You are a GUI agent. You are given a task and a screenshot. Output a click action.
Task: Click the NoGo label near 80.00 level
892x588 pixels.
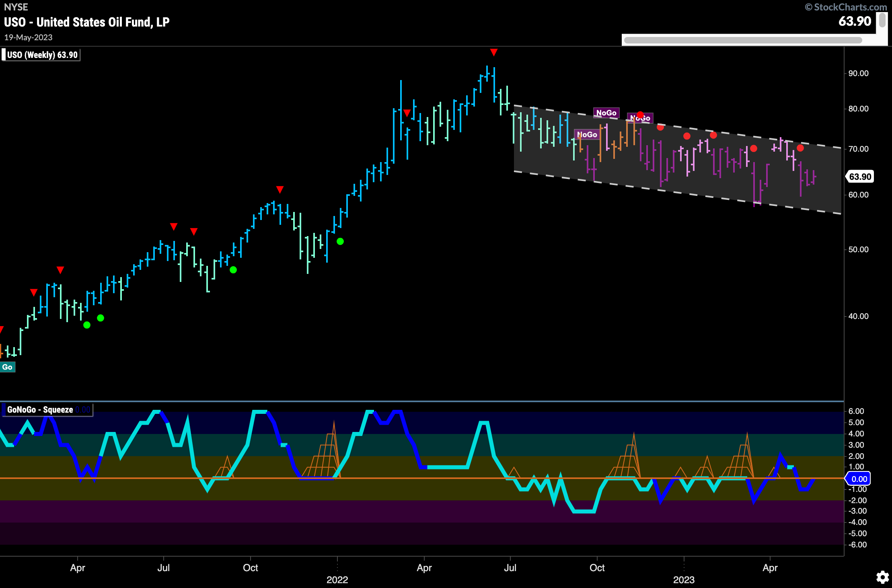pyautogui.click(x=606, y=113)
